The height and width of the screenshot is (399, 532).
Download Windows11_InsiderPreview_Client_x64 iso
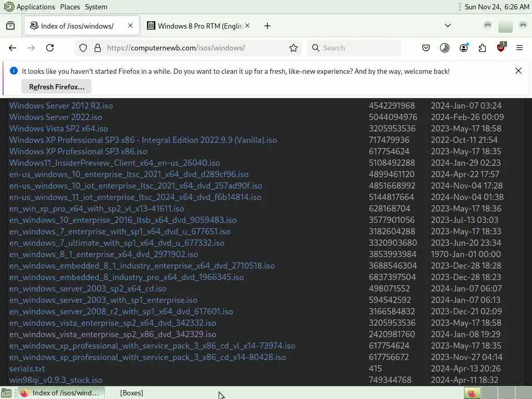coord(114,163)
